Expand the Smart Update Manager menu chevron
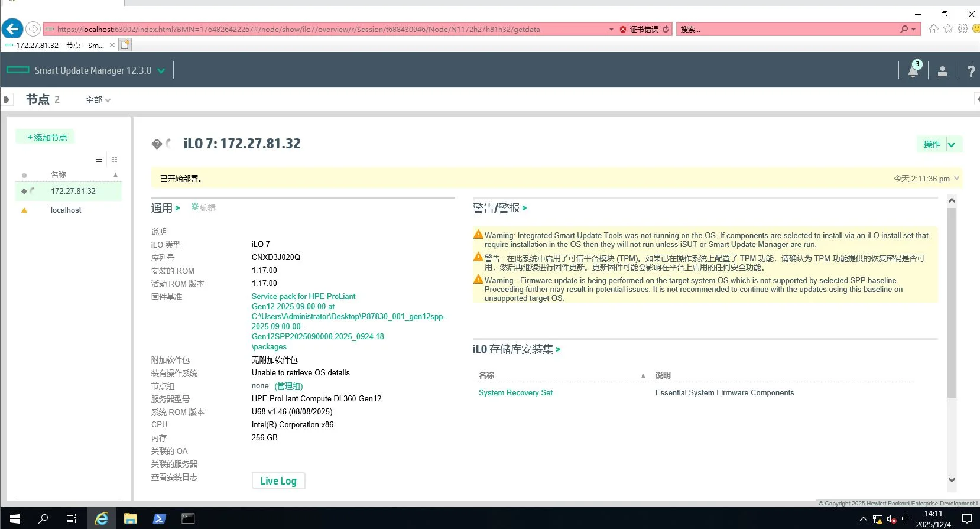This screenshot has height=529, width=980. click(161, 71)
